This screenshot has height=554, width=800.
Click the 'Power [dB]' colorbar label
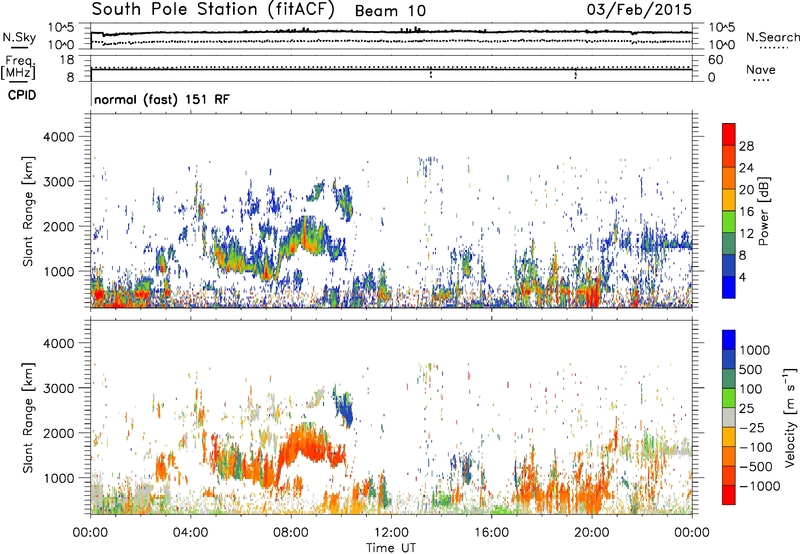[x=763, y=211]
